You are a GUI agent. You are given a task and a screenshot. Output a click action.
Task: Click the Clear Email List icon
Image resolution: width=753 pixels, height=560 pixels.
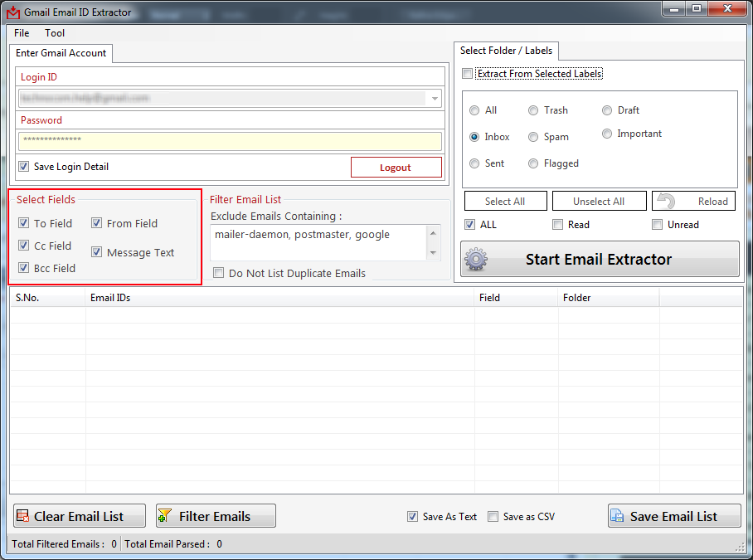pos(22,516)
